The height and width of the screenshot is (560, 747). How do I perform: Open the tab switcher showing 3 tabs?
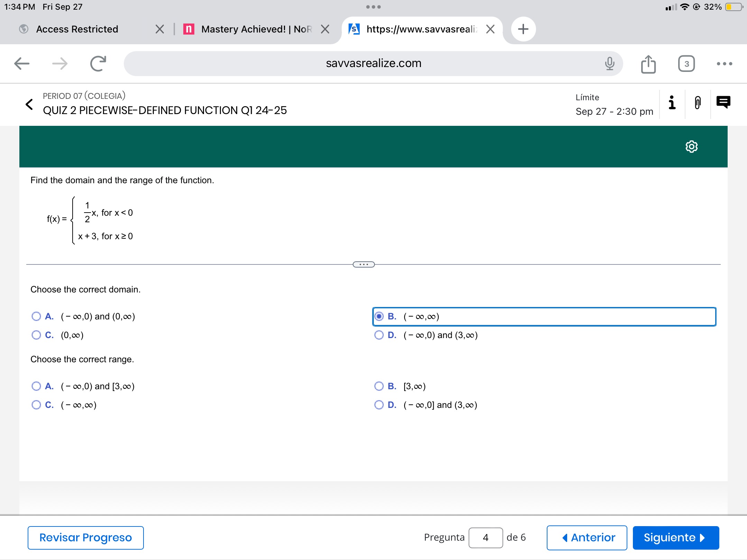pos(686,64)
